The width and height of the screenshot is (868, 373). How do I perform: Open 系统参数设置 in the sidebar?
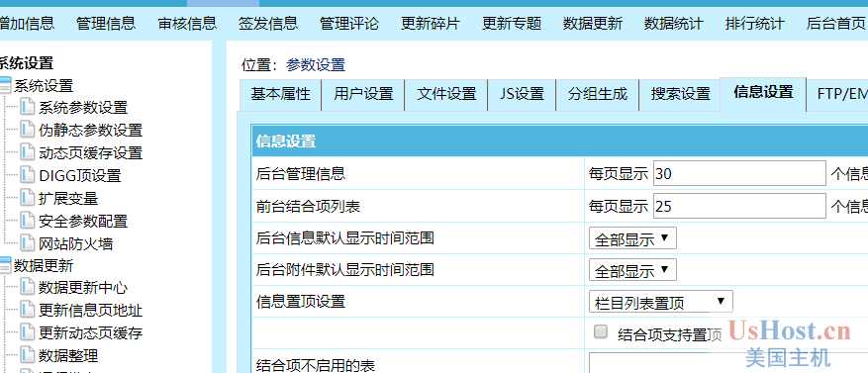(x=83, y=108)
